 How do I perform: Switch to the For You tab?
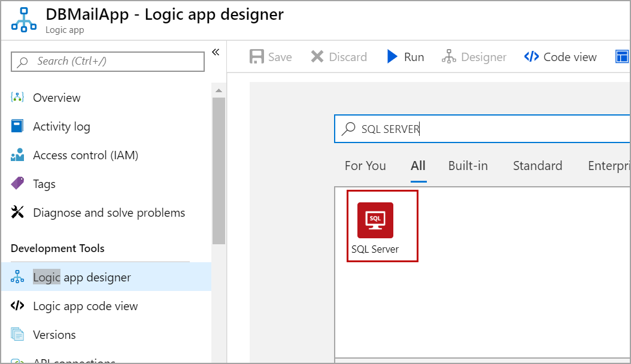[365, 166]
